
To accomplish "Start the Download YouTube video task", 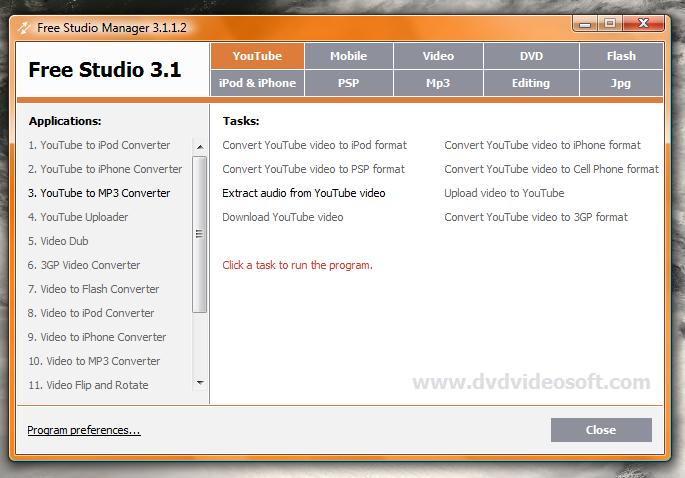I will click(283, 217).
